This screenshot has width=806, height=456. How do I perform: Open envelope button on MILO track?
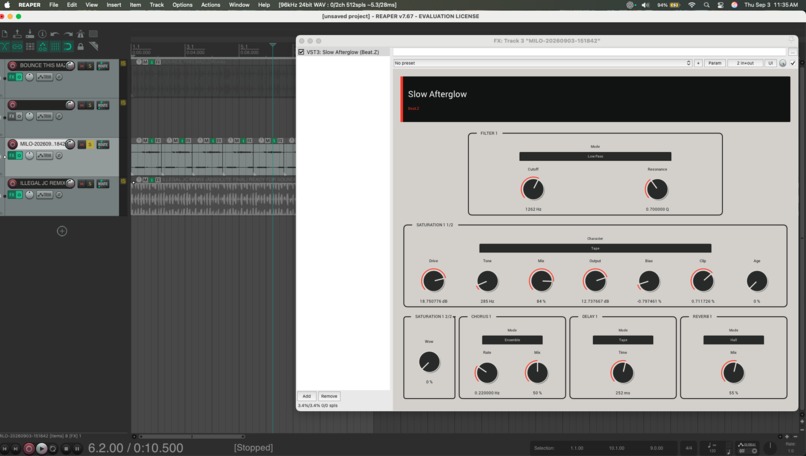pos(45,155)
